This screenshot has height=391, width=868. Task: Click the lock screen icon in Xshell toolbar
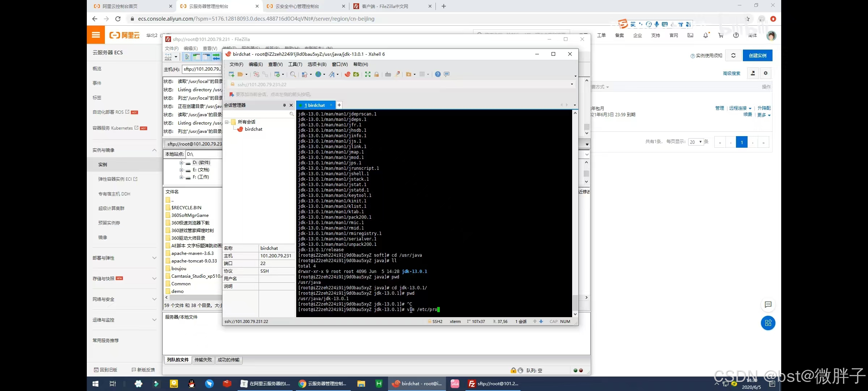376,74
